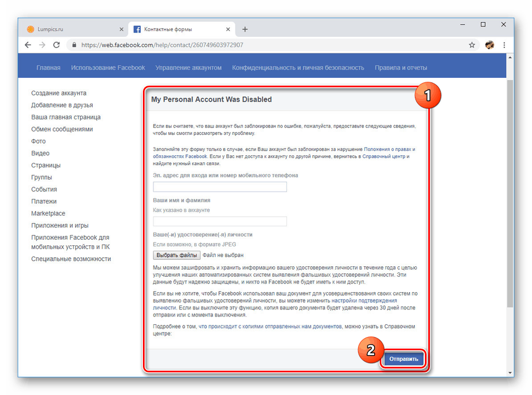Click scrollbar up arrow
The height and width of the screenshot is (395, 532).
[510, 57]
